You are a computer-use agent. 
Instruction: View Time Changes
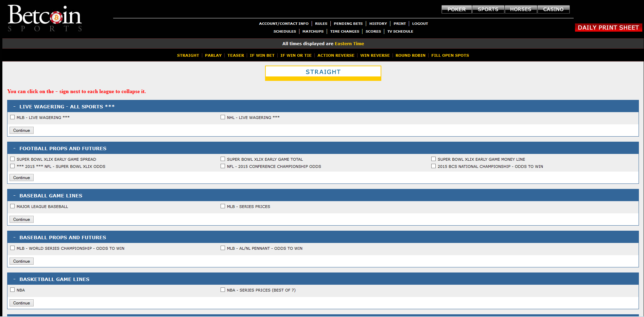coord(345,32)
